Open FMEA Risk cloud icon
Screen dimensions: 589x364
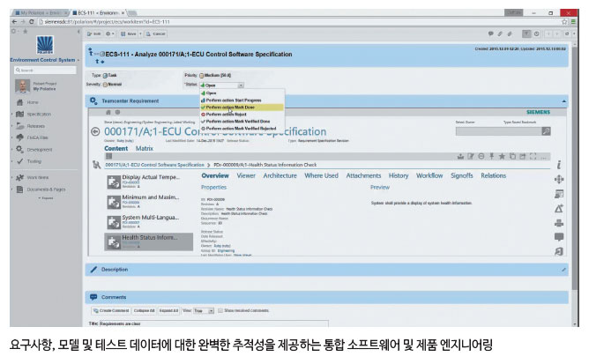[x=20, y=137]
